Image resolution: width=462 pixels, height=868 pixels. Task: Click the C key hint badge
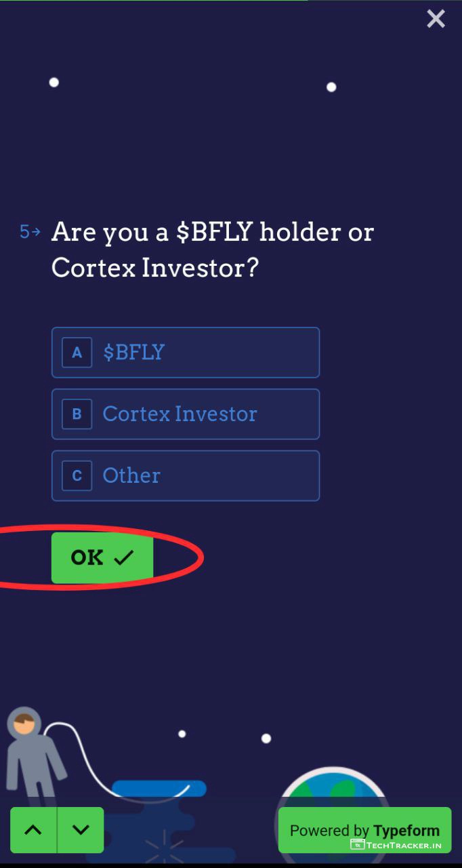pos(77,476)
